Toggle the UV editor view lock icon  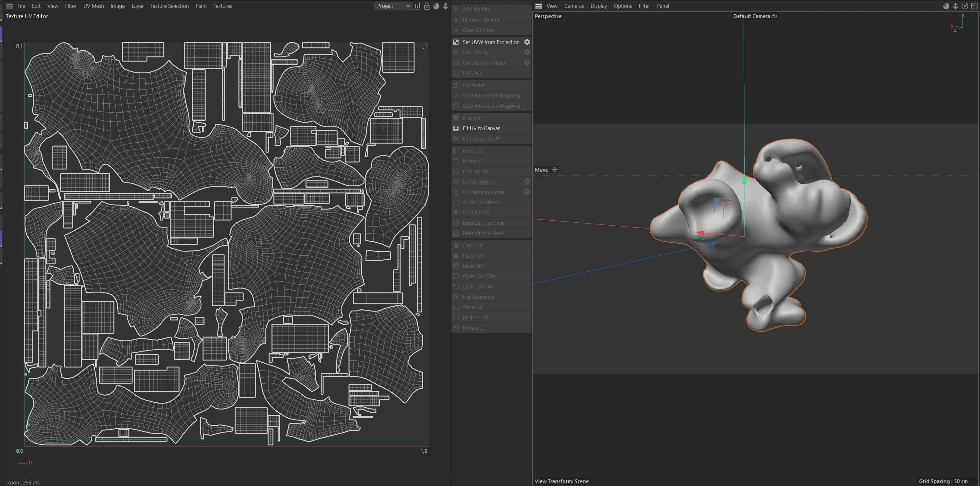click(426, 6)
